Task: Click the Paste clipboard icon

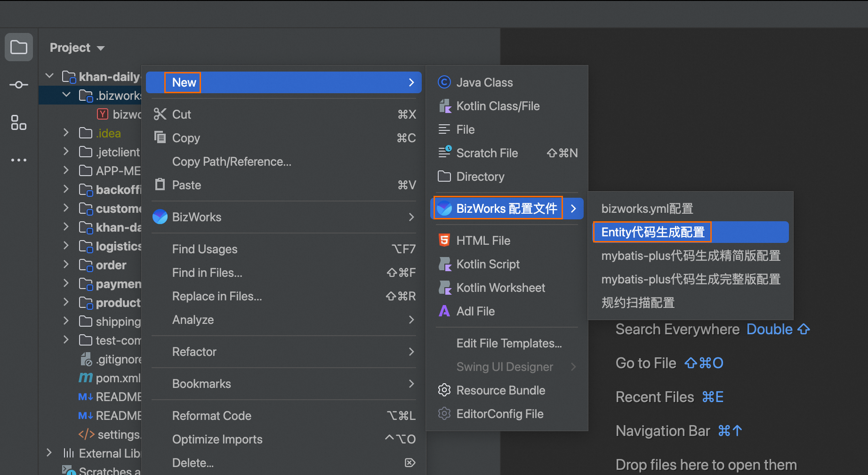Action: click(x=160, y=184)
